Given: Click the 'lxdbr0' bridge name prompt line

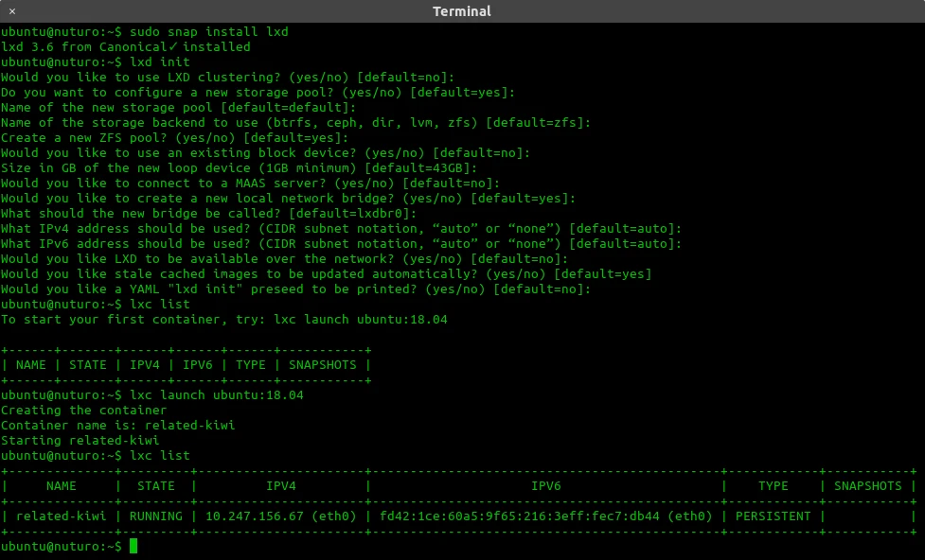Looking at the screenshot, I should tap(209, 214).
